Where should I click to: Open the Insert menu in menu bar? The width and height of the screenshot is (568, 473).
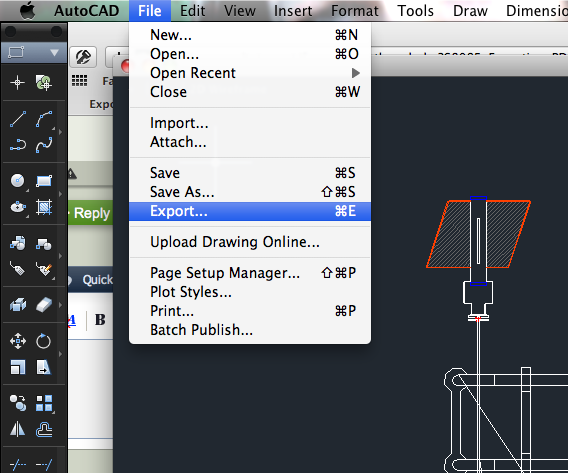[293, 11]
